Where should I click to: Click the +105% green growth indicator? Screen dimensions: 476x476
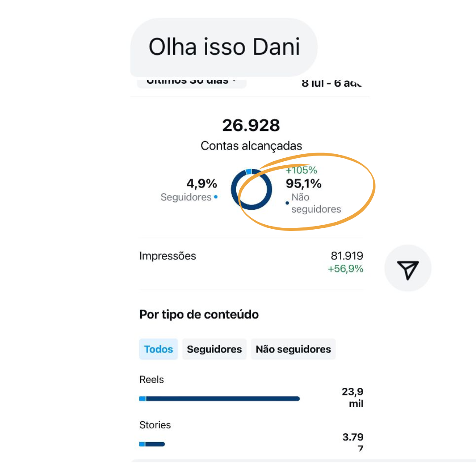coord(301,170)
